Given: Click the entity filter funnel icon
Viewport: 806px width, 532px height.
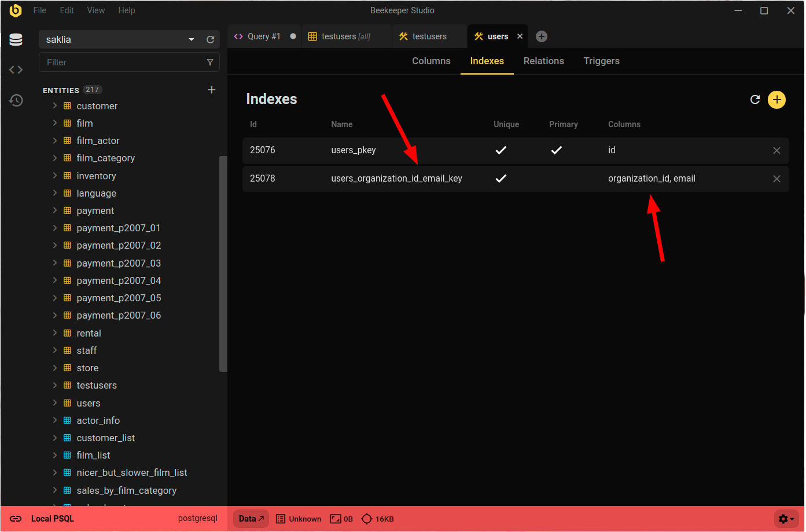Looking at the screenshot, I should pyautogui.click(x=210, y=62).
